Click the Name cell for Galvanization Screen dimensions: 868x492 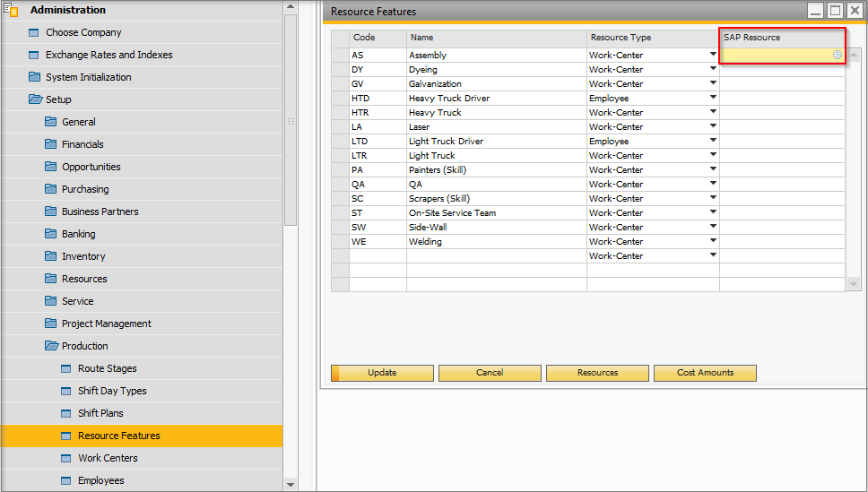(496, 83)
